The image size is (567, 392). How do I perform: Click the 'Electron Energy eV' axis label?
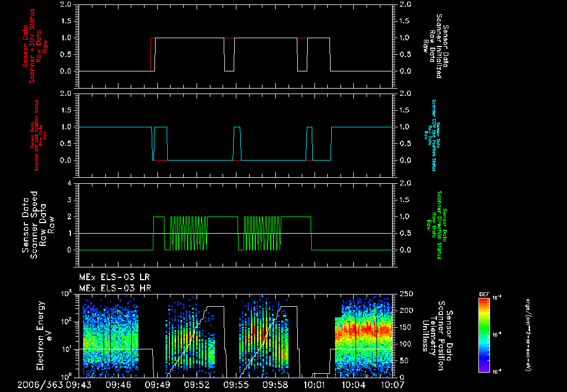tap(44, 336)
